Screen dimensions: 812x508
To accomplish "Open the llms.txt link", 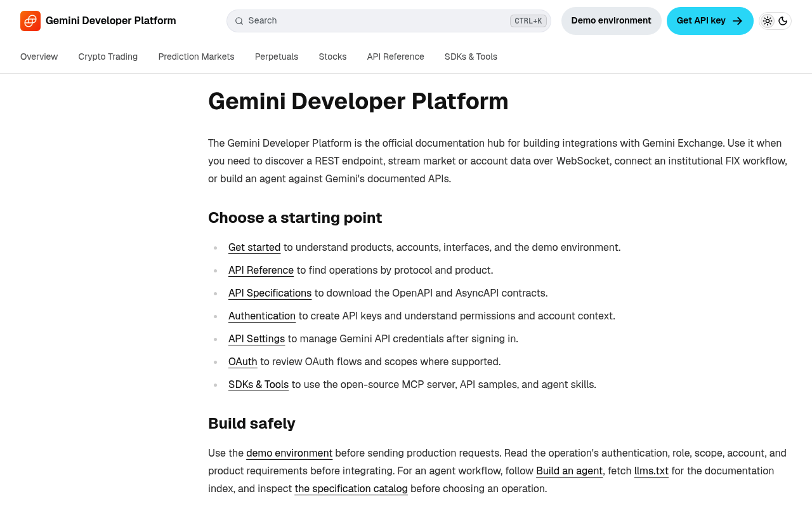I will coord(652,471).
